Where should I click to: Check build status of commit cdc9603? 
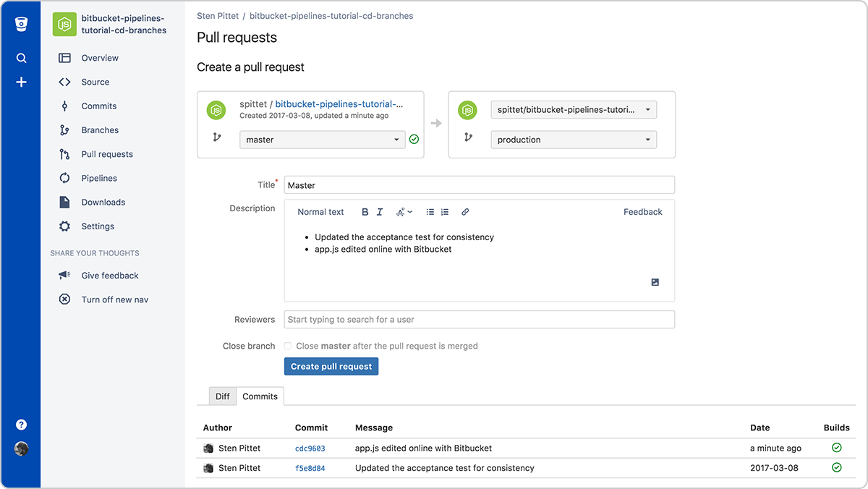[x=837, y=448]
